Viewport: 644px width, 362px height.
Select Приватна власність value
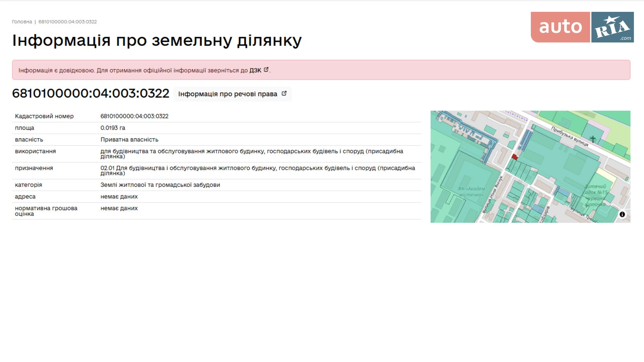point(129,140)
